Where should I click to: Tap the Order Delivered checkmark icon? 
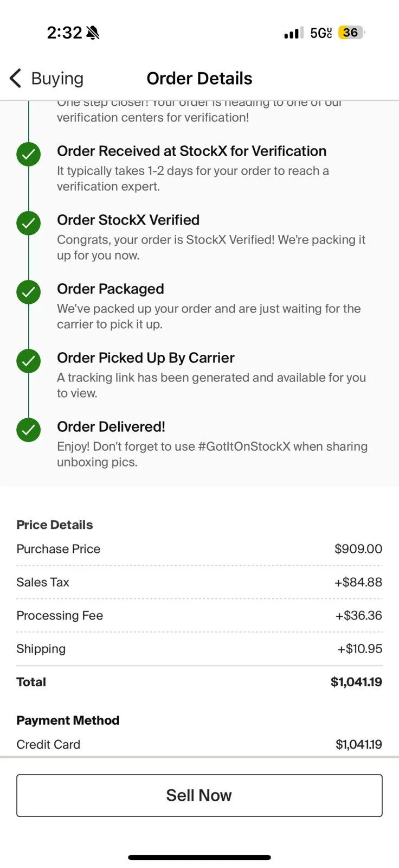point(28,430)
